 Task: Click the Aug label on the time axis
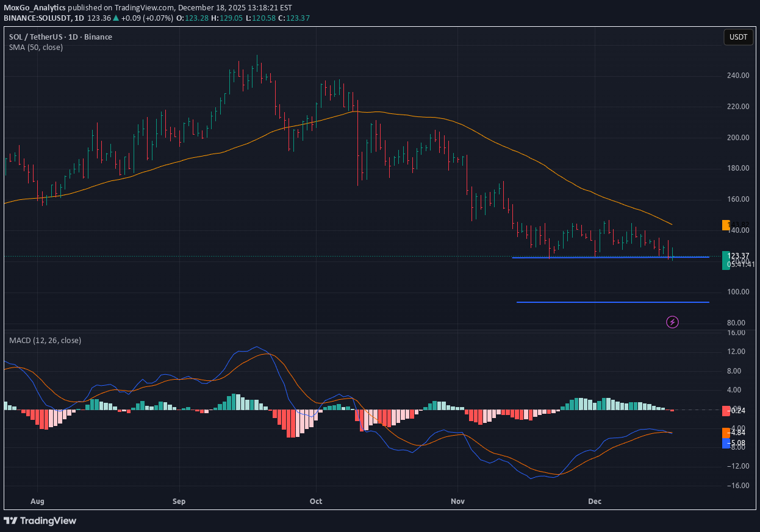(x=38, y=502)
